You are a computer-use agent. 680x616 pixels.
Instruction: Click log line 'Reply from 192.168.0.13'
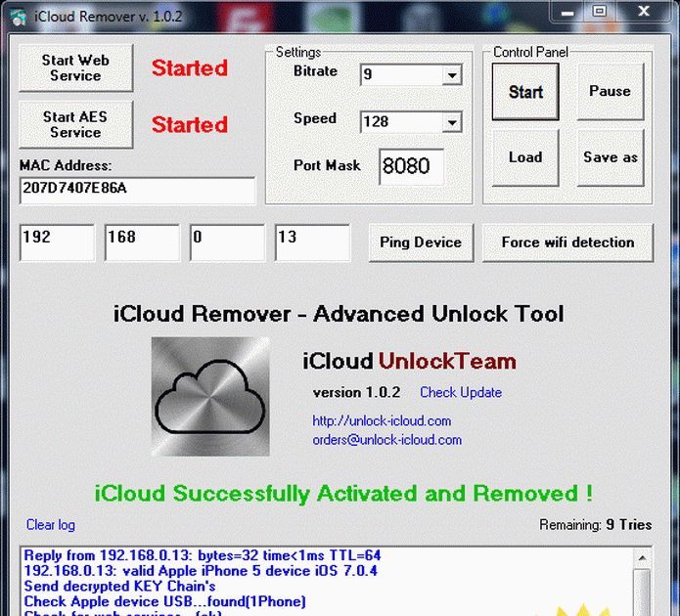pos(203,555)
